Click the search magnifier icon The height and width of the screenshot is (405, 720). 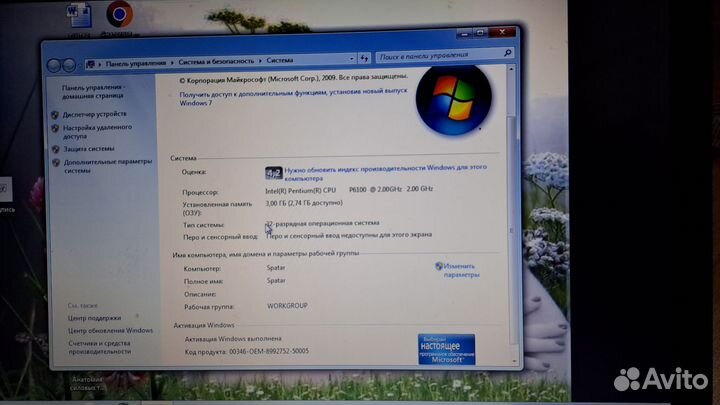click(x=507, y=53)
